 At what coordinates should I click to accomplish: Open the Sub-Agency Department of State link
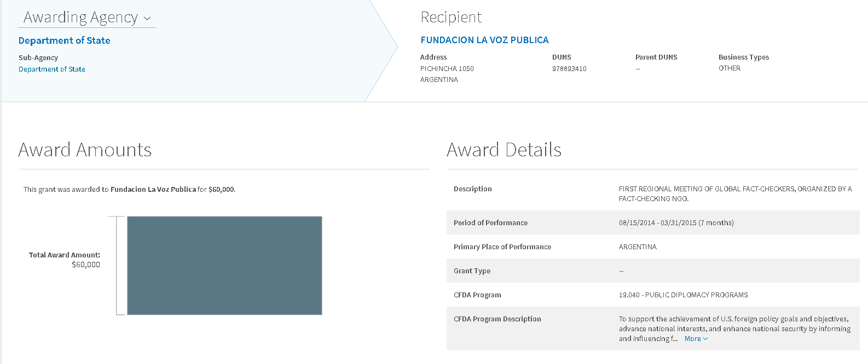52,69
